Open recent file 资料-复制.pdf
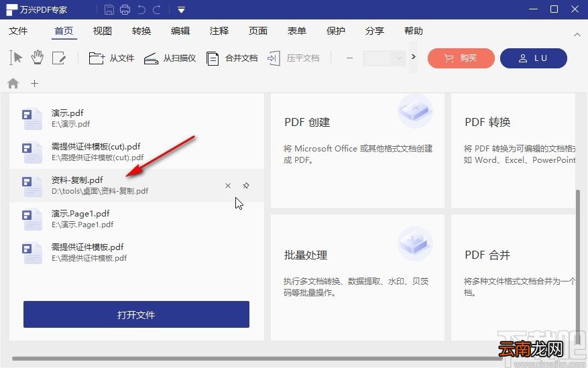This screenshot has height=368, width=588. [137, 186]
